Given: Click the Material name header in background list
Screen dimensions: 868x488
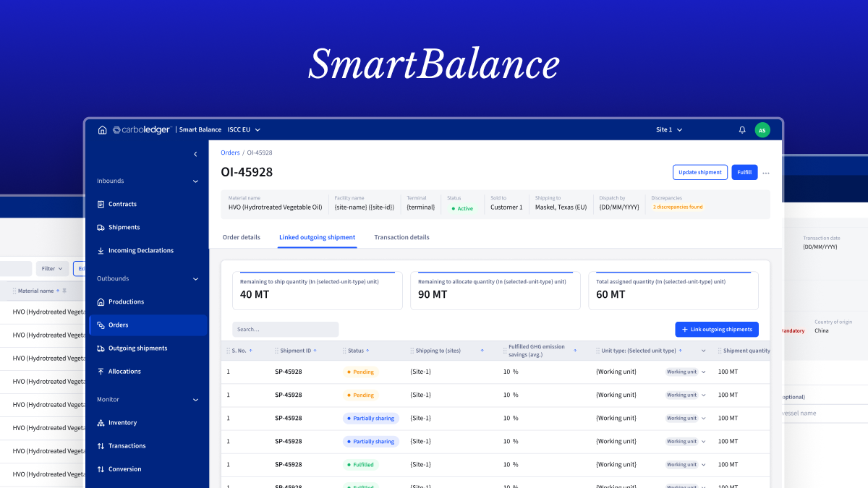Looking at the screenshot, I should tap(36, 291).
